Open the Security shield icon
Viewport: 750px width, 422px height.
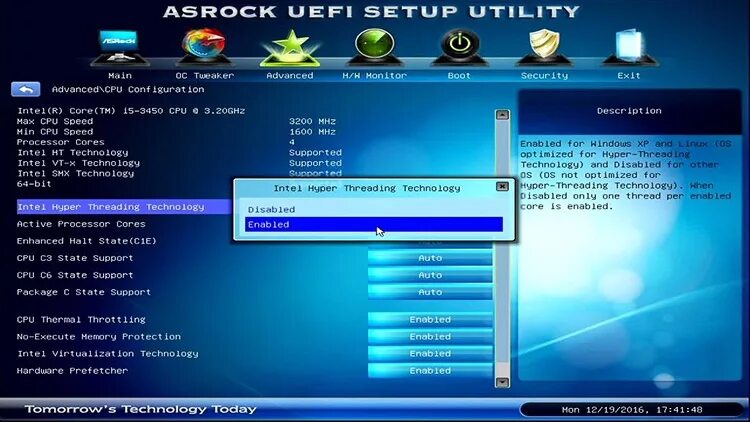pyautogui.click(x=544, y=46)
